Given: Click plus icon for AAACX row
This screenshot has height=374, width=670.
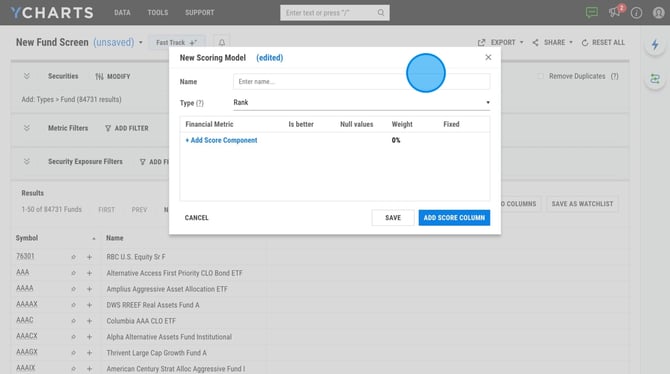Looking at the screenshot, I should (x=89, y=337).
